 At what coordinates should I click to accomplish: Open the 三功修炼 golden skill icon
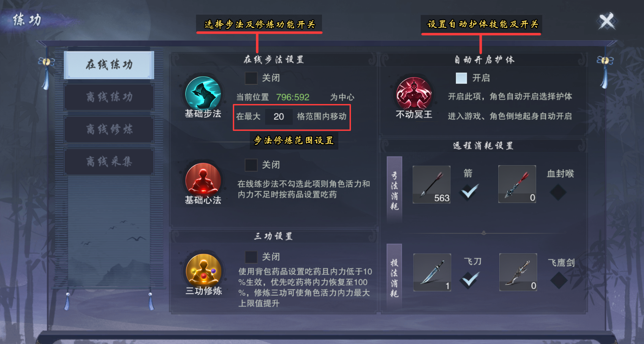point(204,271)
